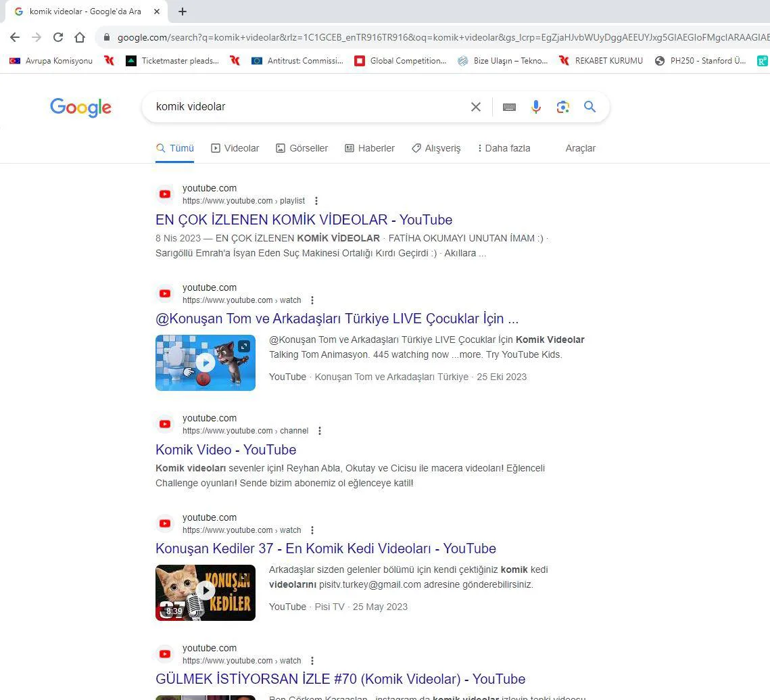Viewport: 770px width, 700px height.
Task: Open Avrupa Komisyonu bookmark
Action: point(51,61)
